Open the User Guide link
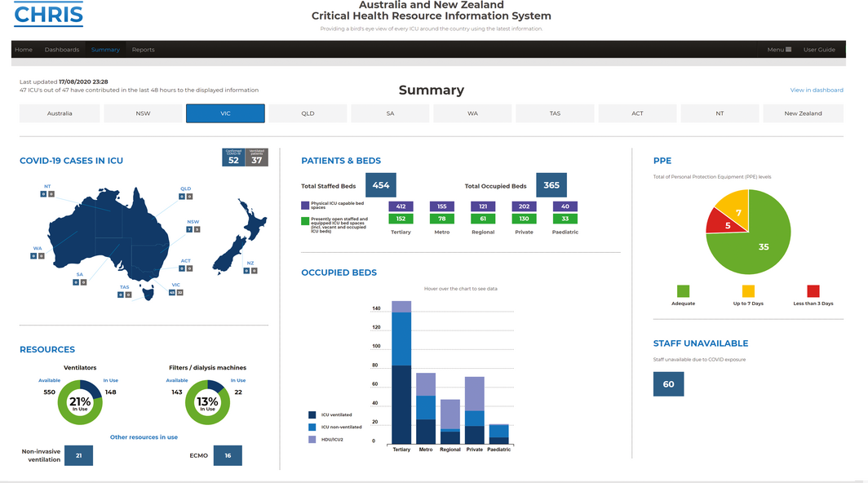This screenshot has height=483, width=868. [819, 50]
